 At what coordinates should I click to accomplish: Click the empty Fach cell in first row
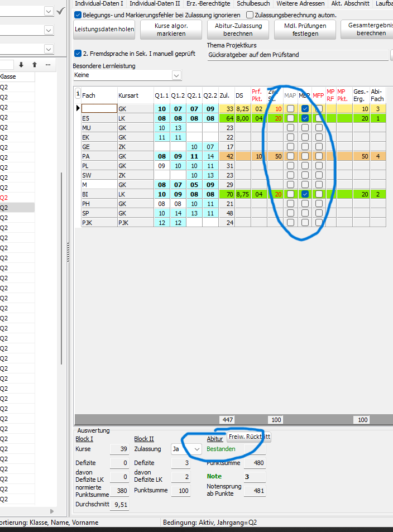pyautogui.click(x=99, y=108)
